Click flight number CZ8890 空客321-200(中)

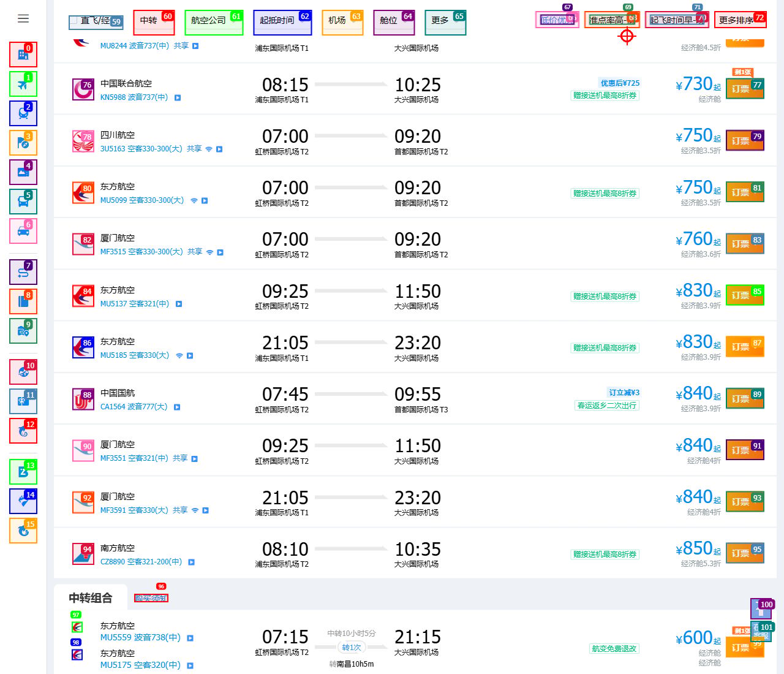(141, 562)
